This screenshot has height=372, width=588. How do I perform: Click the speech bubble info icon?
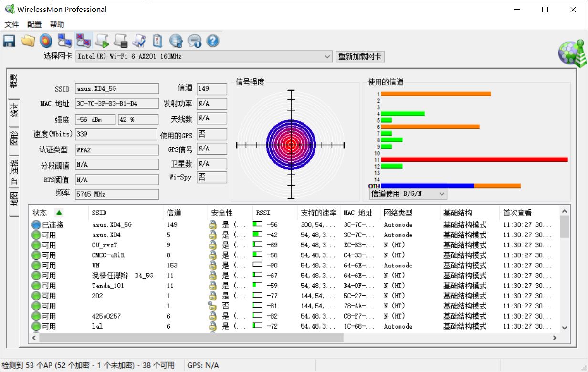click(194, 41)
